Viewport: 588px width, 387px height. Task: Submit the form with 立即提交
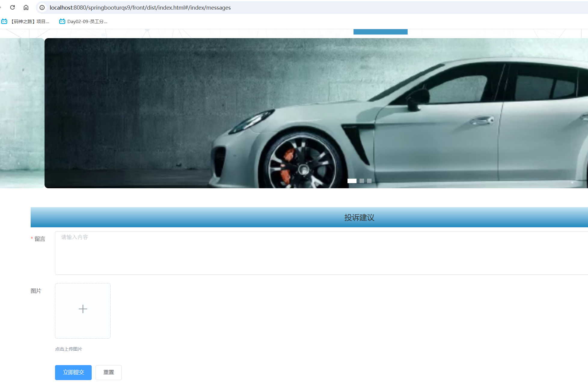point(73,373)
